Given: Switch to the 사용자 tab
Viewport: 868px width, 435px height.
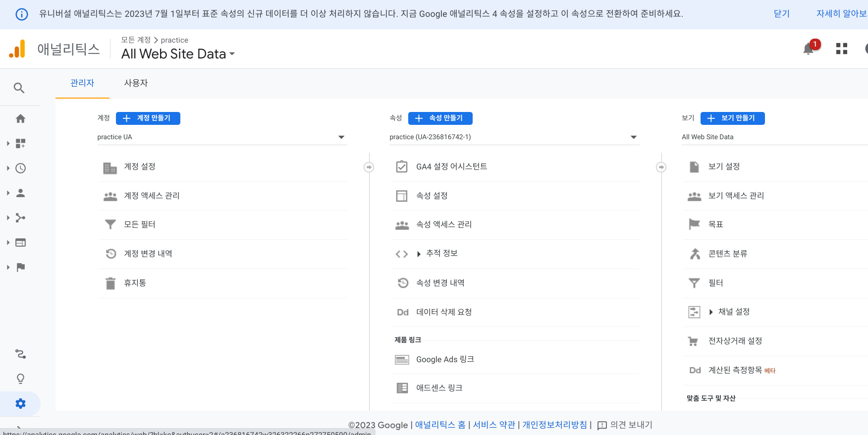Looking at the screenshot, I should pos(136,83).
